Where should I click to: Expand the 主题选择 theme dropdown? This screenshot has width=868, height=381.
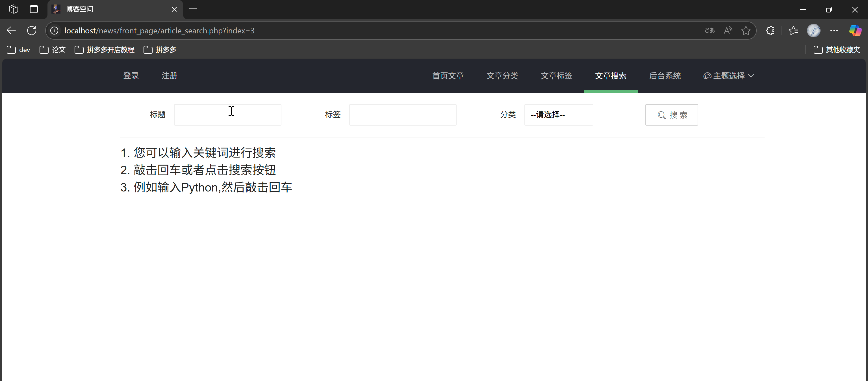728,76
